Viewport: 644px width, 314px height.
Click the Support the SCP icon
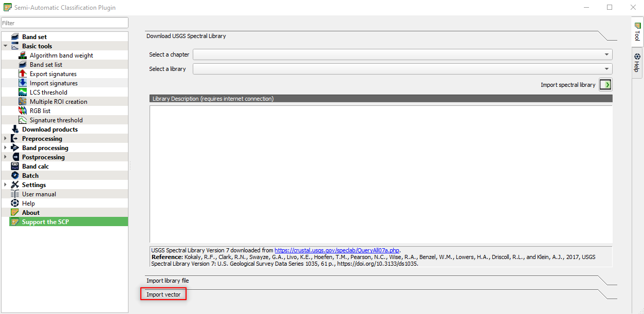[x=15, y=222]
